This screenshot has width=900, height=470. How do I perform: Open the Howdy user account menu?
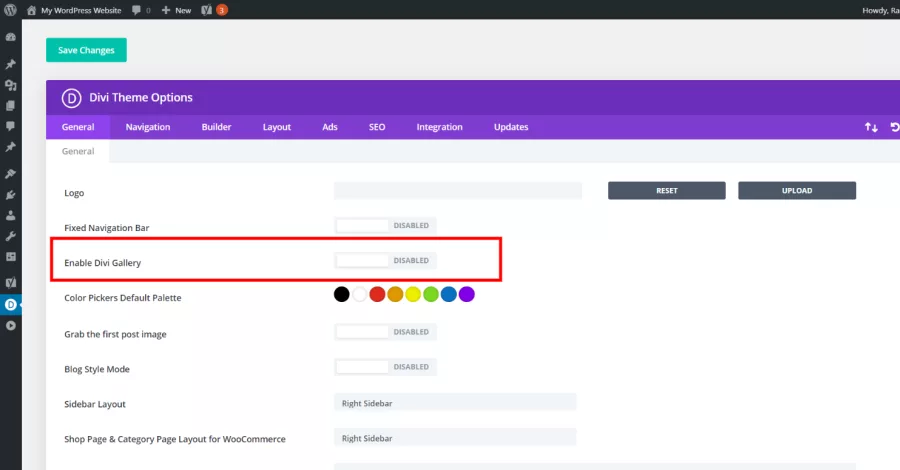tap(880, 10)
